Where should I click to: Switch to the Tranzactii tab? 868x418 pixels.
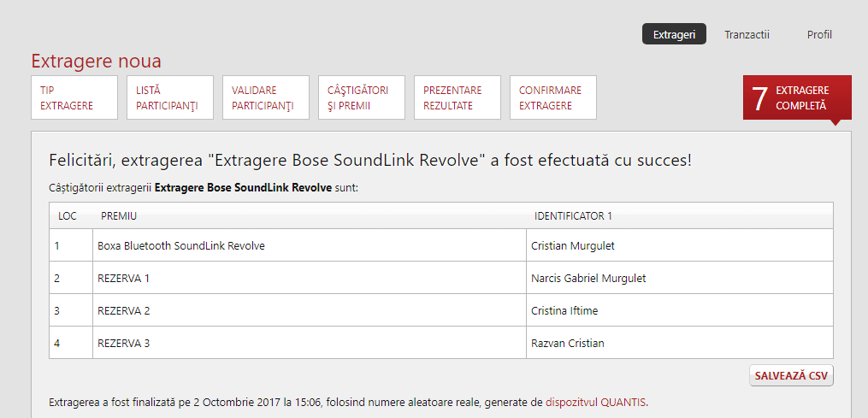click(x=747, y=35)
